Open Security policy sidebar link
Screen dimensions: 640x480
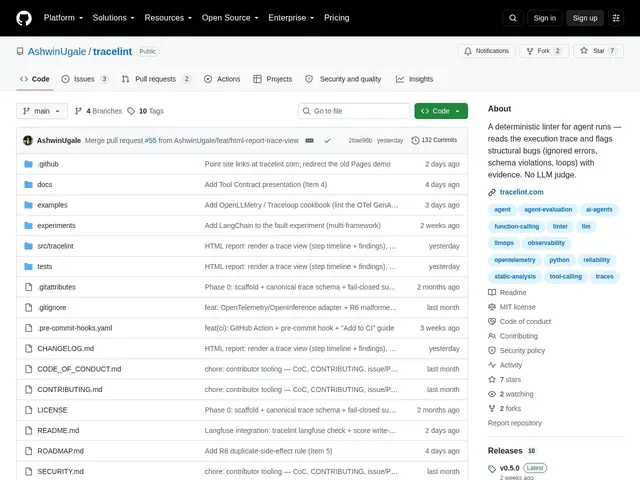click(516, 351)
